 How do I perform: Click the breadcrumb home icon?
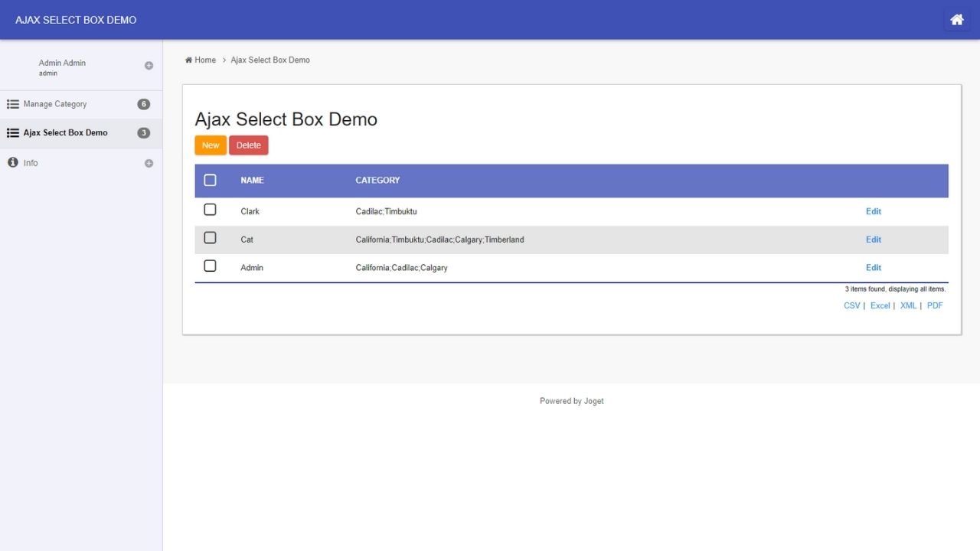click(188, 60)
